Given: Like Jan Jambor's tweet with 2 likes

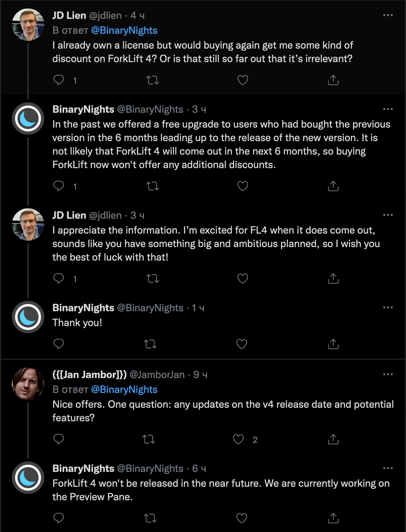Looking at the screenshot, I should pyautogui.click(x=238, y=439).
